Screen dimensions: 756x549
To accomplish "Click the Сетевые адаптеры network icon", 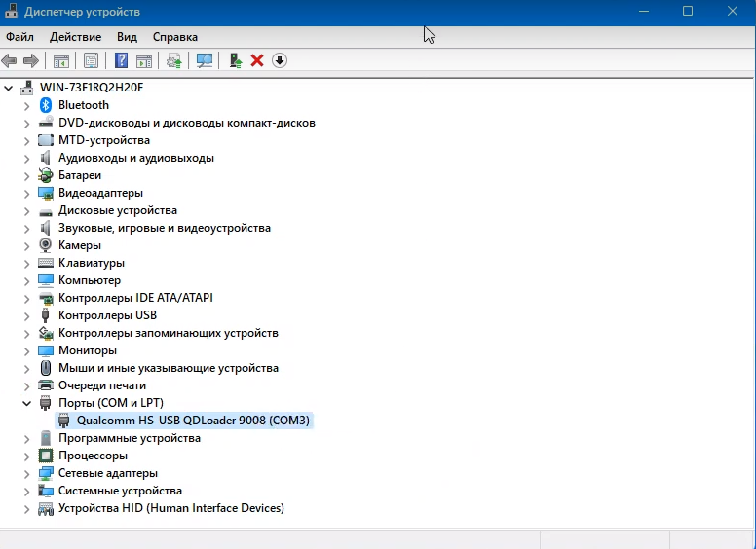I will pyautogui.click(x=46, y=473).
